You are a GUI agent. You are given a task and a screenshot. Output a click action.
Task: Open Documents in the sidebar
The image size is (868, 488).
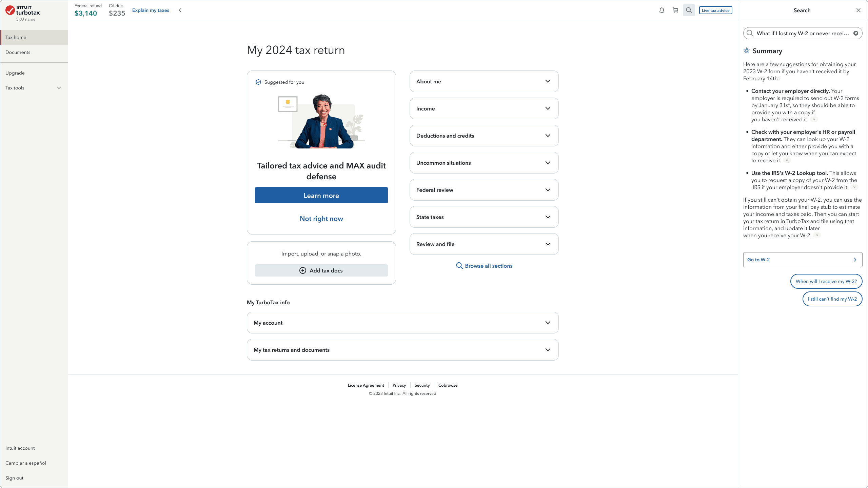click(34, 52)
